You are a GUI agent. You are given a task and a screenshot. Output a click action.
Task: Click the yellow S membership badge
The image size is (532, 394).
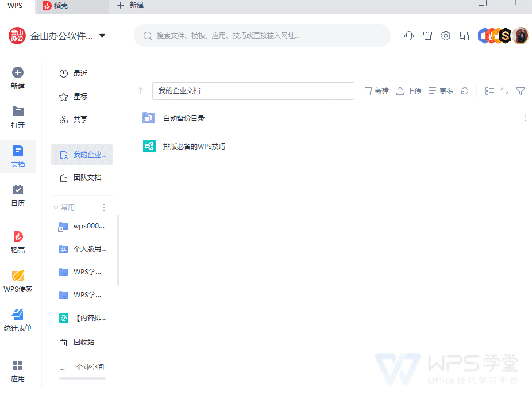(505, 35)
